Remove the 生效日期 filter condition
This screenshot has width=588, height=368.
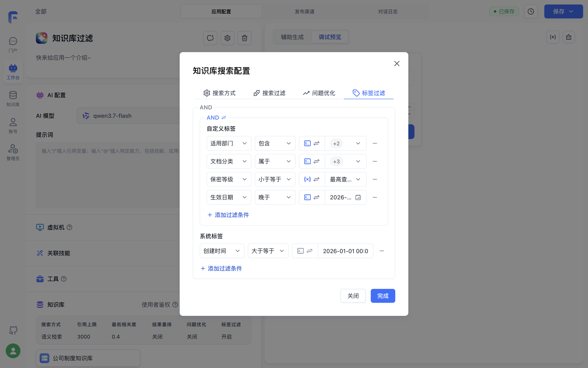(x=375, y=197)
